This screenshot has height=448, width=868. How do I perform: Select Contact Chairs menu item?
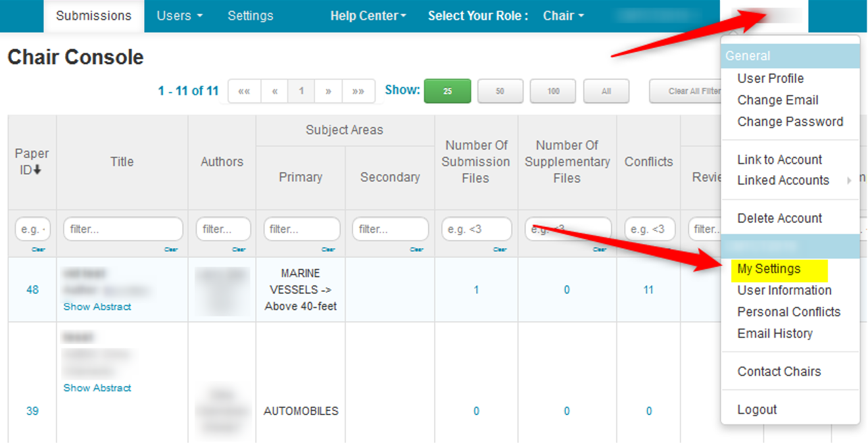pos(779,372)
